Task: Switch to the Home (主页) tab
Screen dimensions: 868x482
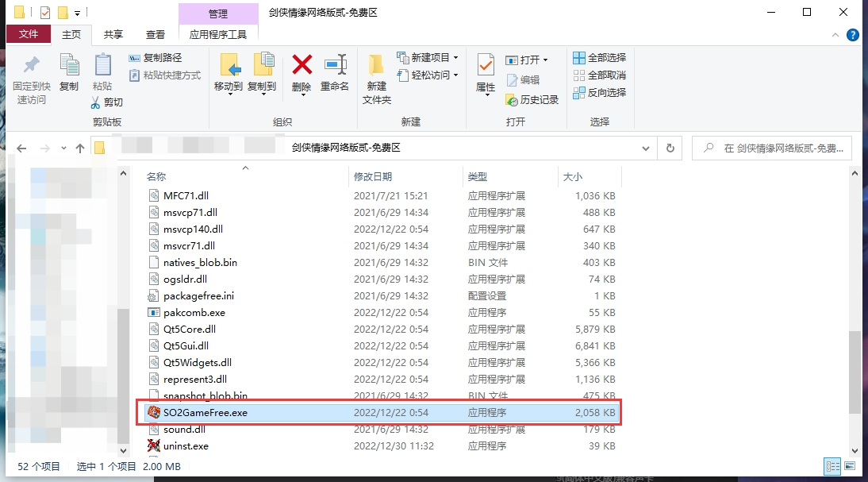Action: [71, 34]
